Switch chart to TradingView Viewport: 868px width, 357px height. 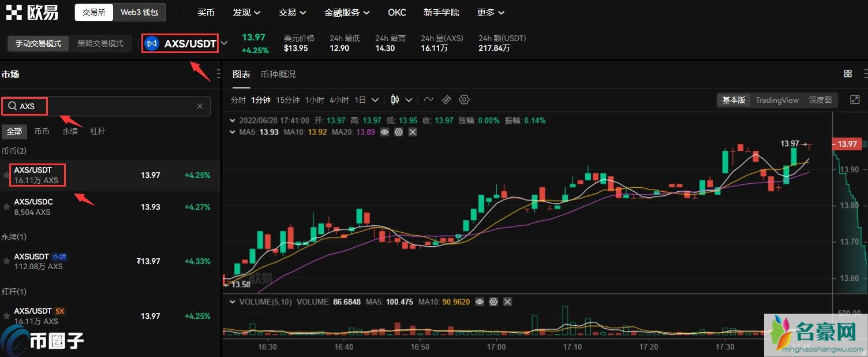click(x=777, y=100)
